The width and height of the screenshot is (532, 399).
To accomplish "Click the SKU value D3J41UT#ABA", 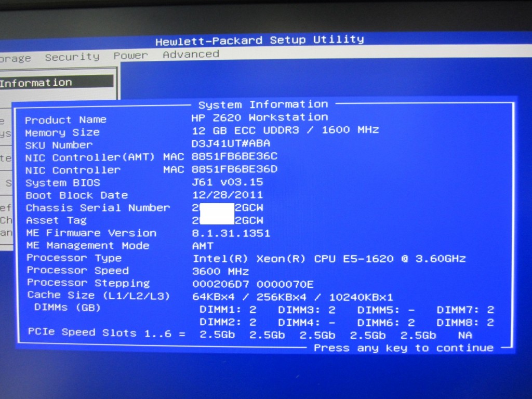I will coord(231,143).
